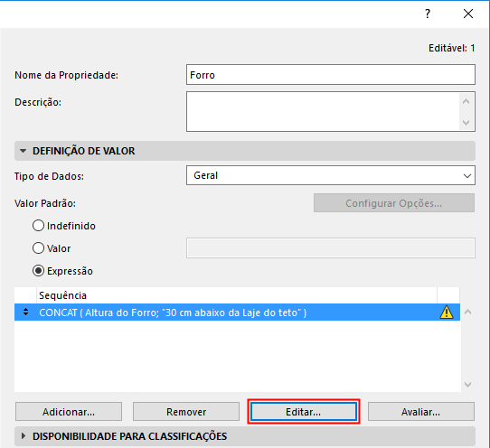490x448 pixels.
Task: Click the Remover button
Action: pos(186,412)
